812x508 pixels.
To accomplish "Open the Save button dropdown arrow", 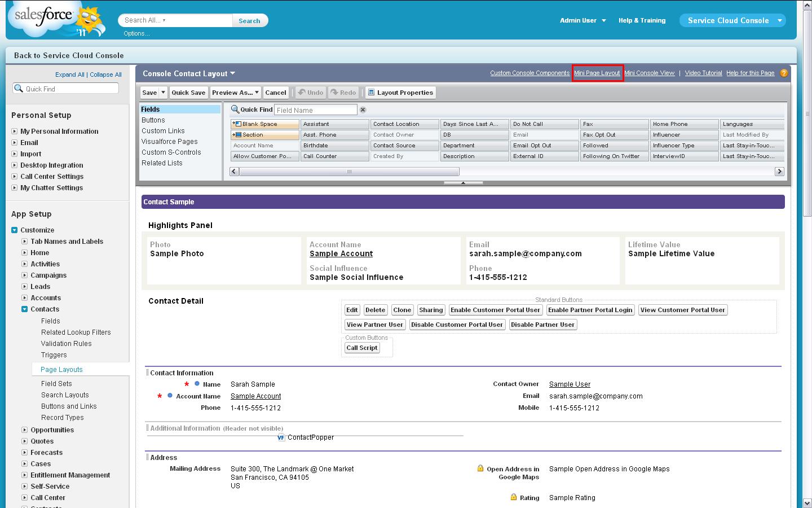I will click(163, 93).
